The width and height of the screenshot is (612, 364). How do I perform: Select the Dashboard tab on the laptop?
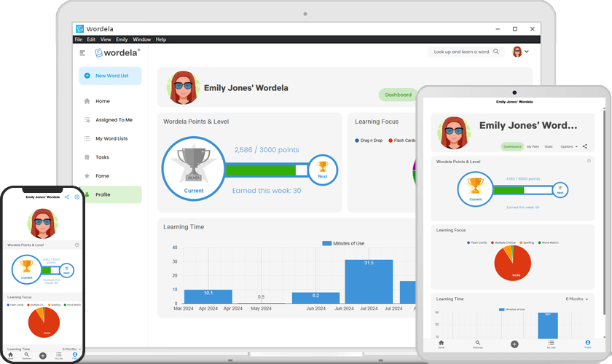click(x=398, y=95)
